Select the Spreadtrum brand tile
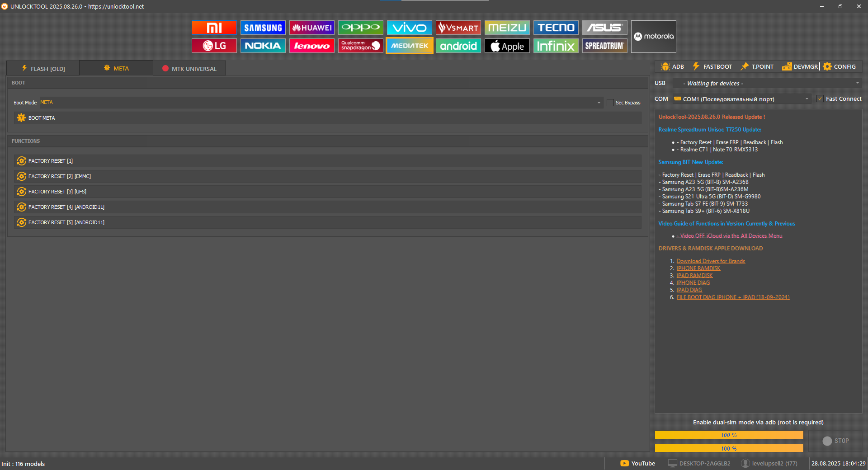Image resolution: width=868 pixels, height=470 pixels. click(604, 46)
